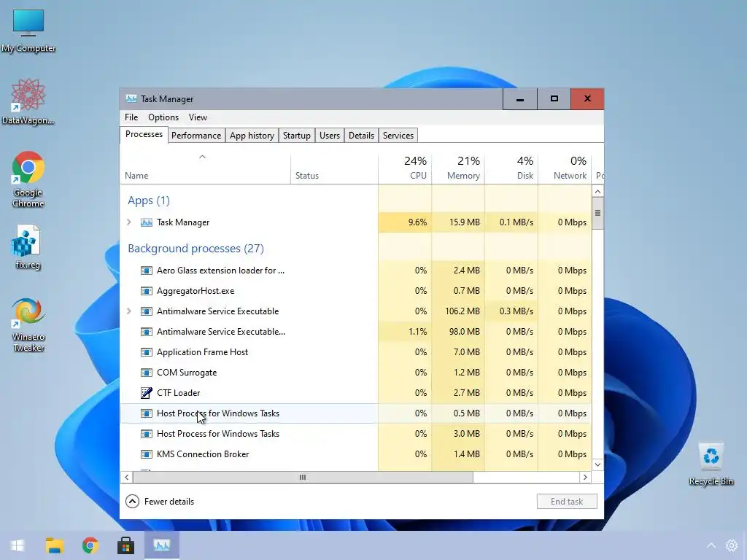The image size is (747, 560).
Task: Click the Apps (1) group heading
Action: (x=149, y=201)
